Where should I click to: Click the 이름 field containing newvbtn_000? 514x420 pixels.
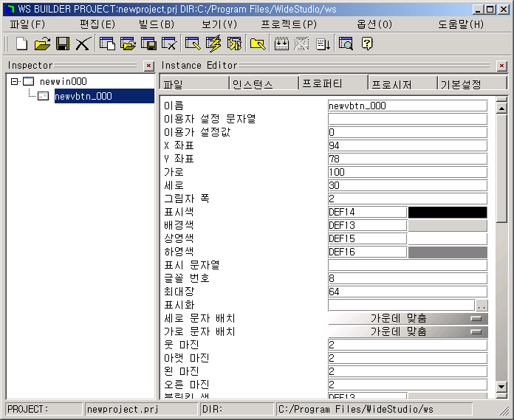tap(408, 106)
